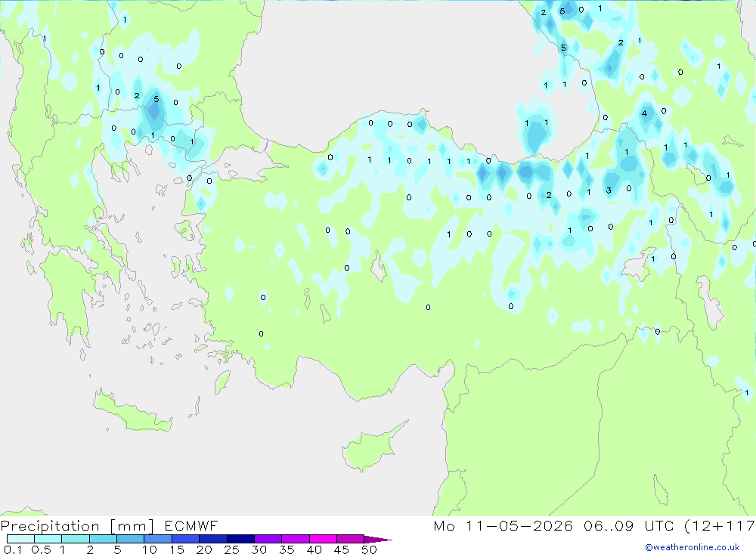Click the island of Crete on the map
Viewport: 756px width, 554px height.
point(132,411)
